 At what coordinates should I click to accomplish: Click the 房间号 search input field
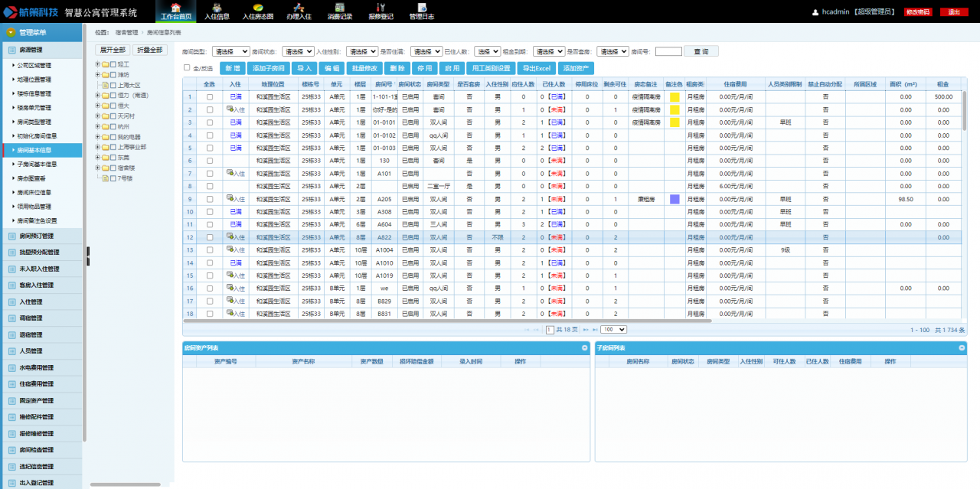pyautogui.click(x=668, y=51)
